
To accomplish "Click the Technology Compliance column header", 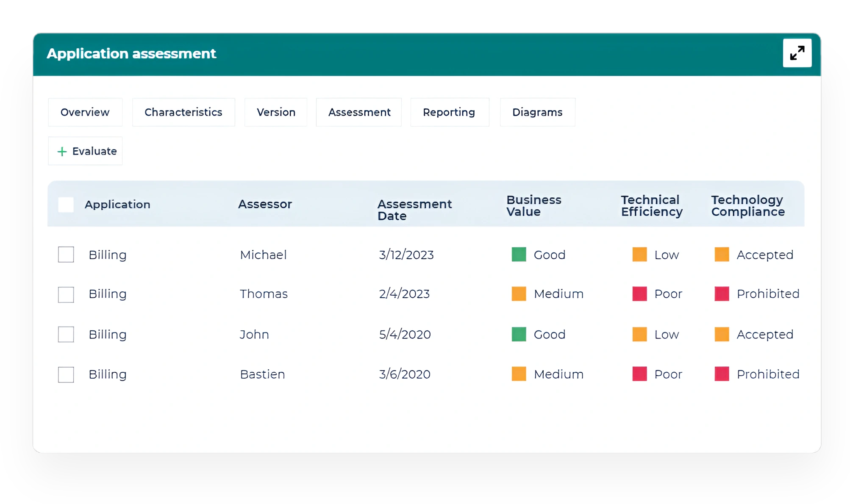I will coord(748,206).
